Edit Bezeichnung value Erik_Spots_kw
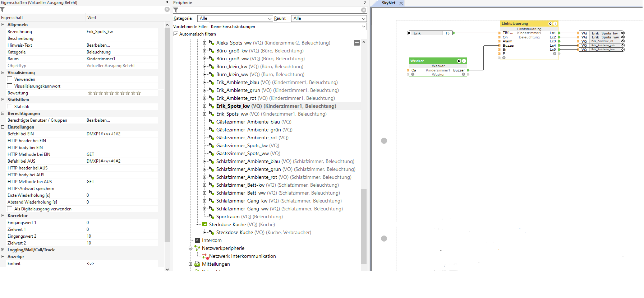The height and width of the screenshot is (298, 644). [121, 32]
